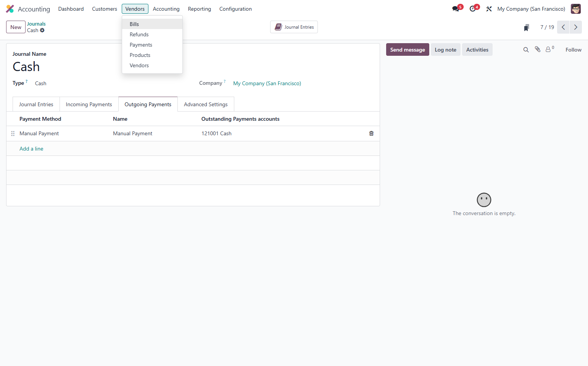
Task: Follow this journal record
Action: (574, 50)
